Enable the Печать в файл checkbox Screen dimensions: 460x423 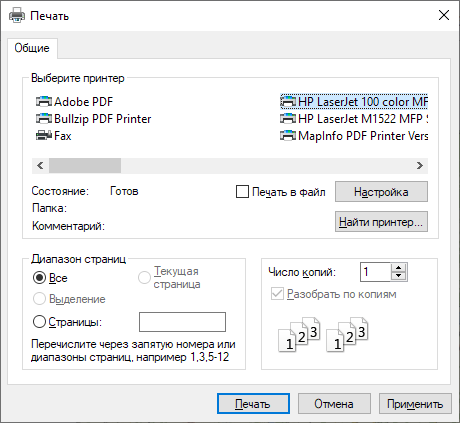pyautogui.click(x=242, y=192)
